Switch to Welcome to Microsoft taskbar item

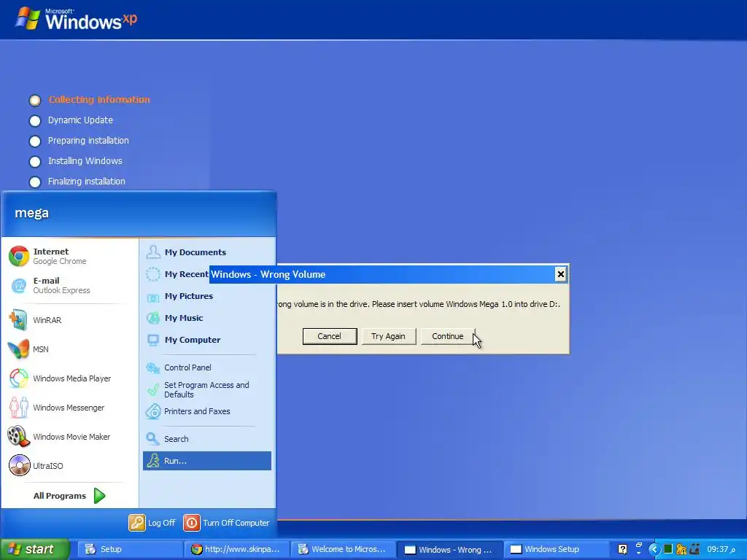point(343,549)
